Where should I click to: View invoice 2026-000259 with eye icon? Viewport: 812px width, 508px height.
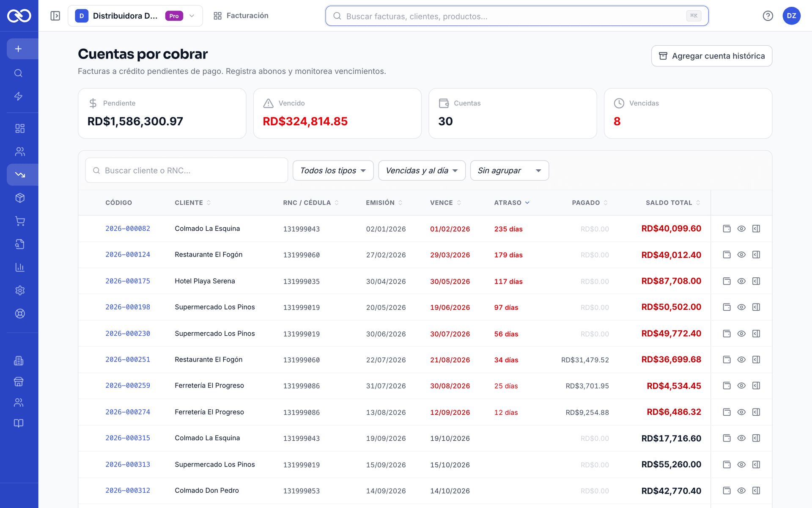point(741,386)
